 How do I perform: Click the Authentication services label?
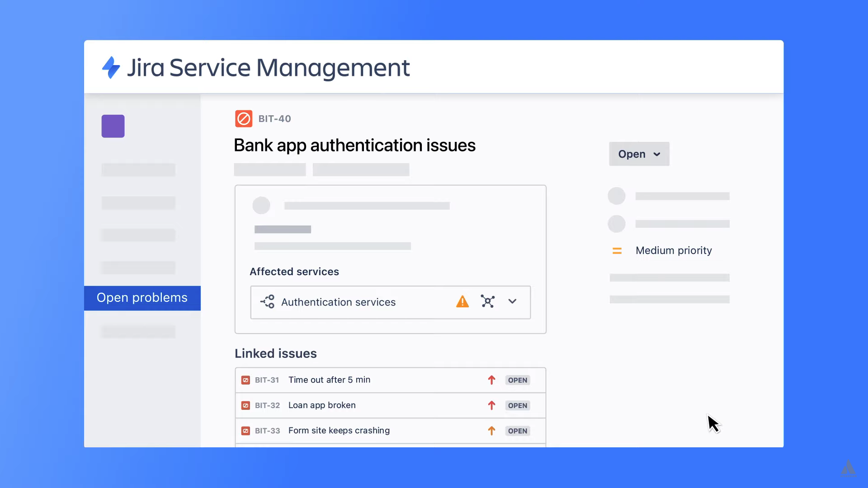(x=338, y=302)
